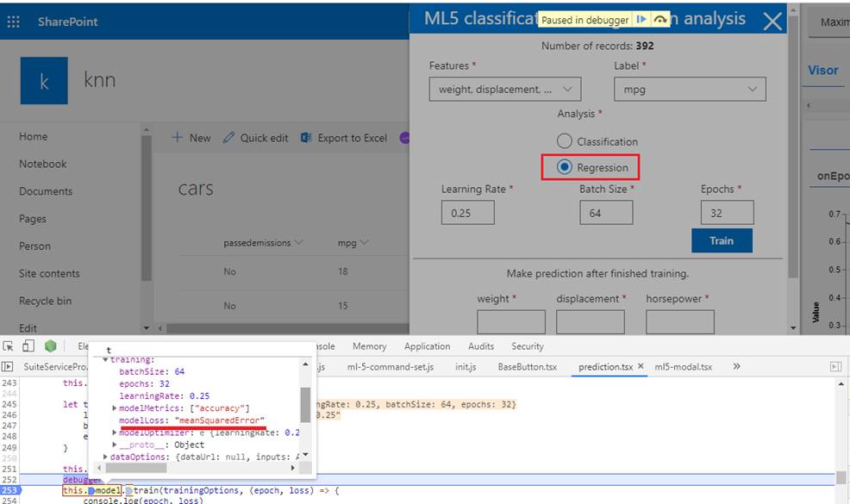Switch to the prediction.tsx file tab

coord(605,367)
